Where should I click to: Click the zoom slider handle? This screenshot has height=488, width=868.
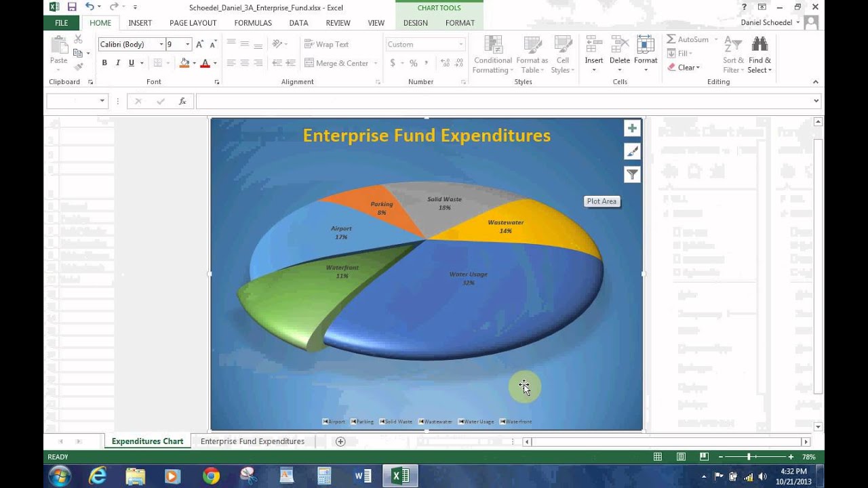pyautogui.click(x=749, y=457)
